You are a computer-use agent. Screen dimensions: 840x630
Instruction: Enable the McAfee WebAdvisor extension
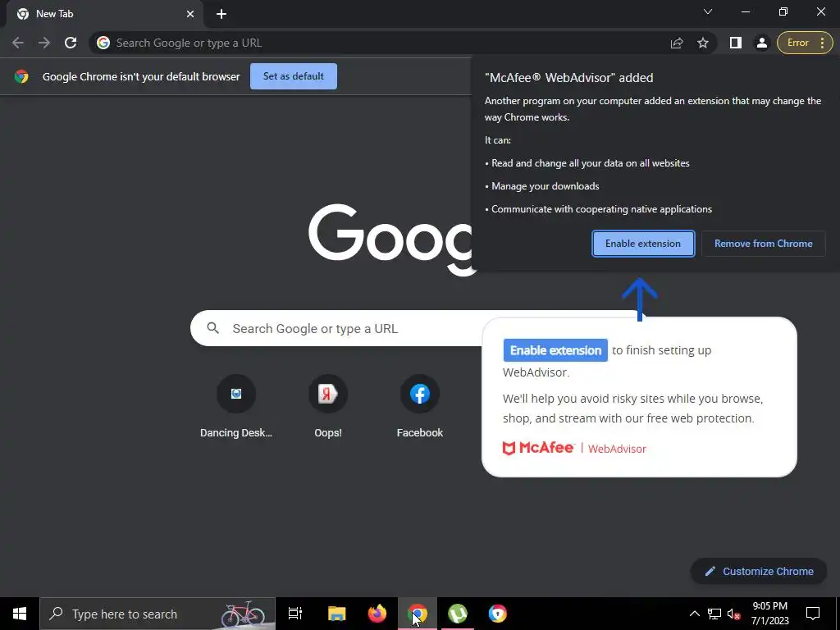643,244
